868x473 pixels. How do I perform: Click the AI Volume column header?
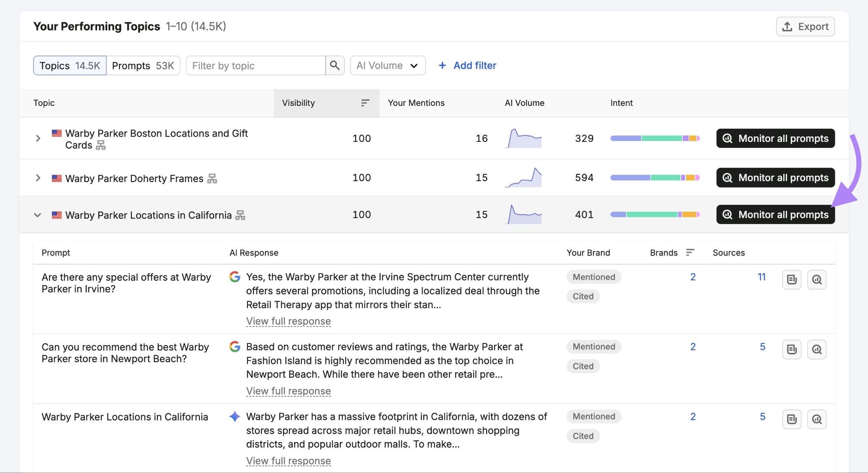[524, 103]
